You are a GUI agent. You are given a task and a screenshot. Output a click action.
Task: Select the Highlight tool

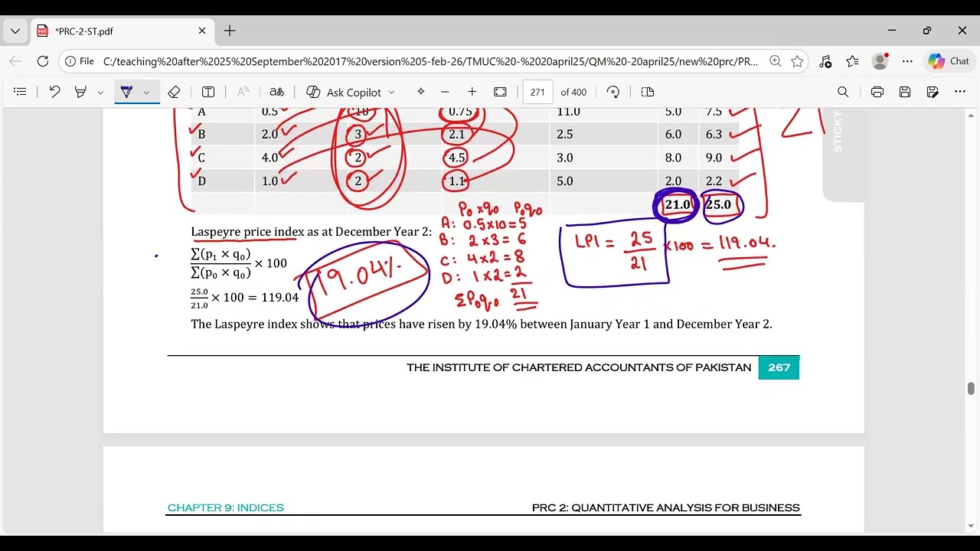80,92
